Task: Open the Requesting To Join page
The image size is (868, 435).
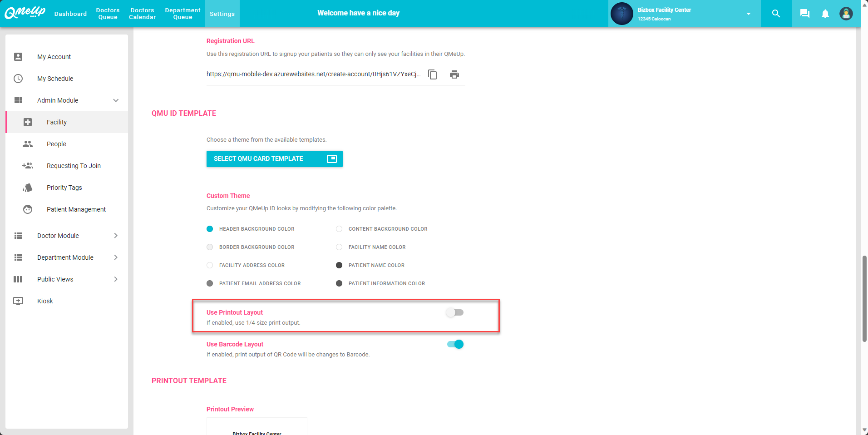Action: [x=74, y=166]
